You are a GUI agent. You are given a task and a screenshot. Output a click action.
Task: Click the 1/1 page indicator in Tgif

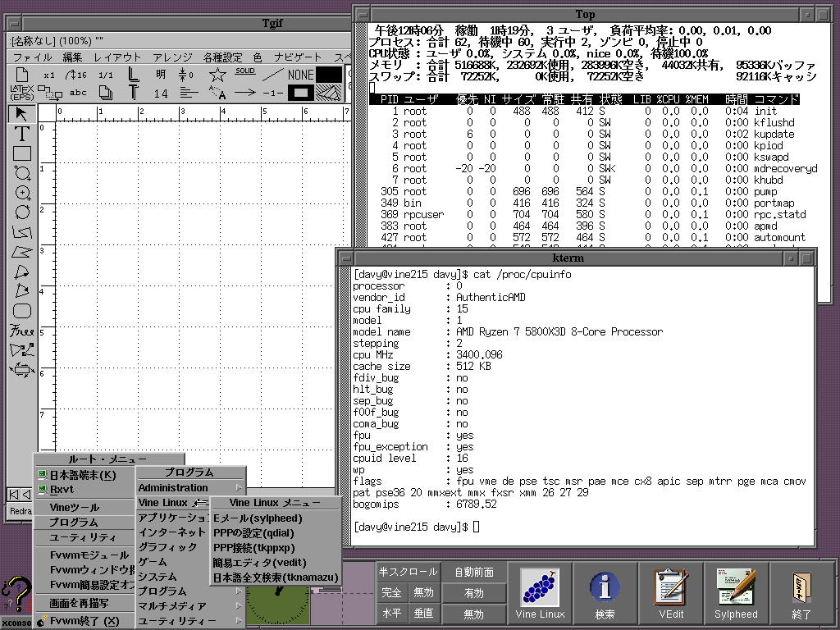[x=106, y=75]
